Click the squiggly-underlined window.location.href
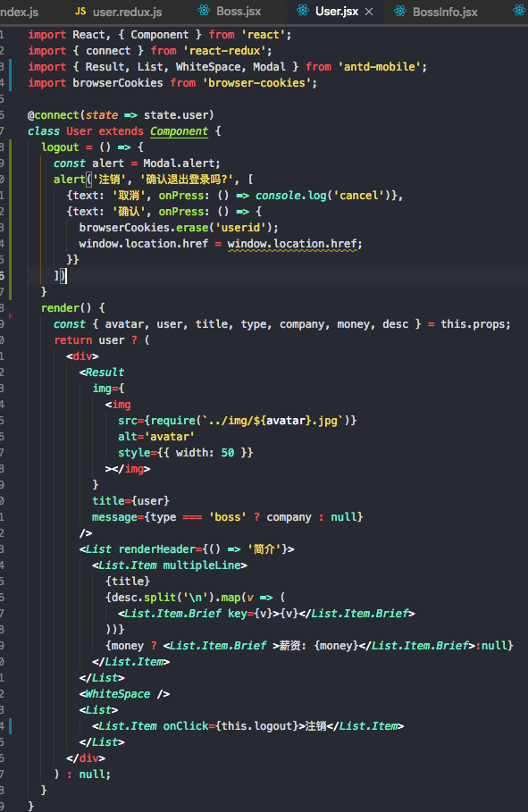Viewport: 528px width, 812px height. point(294,244)
